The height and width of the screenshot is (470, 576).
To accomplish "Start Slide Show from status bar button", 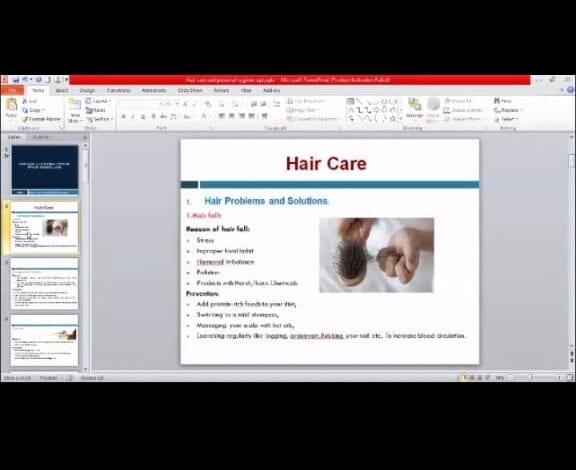I will tap(487, 377).
